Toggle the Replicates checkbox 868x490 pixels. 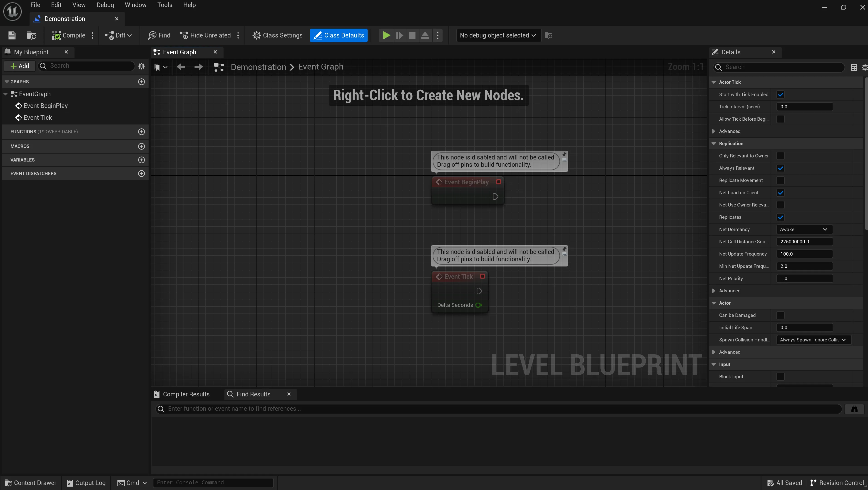[780, 217]
